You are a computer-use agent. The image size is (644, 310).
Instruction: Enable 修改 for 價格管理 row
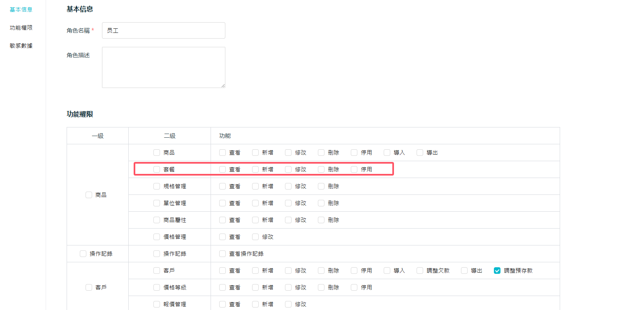(x=255, y=237)
